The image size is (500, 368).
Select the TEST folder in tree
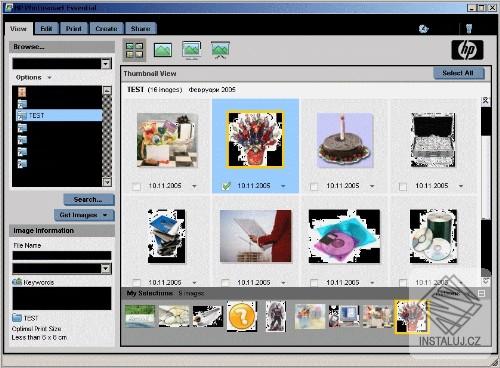coord(59,115)
